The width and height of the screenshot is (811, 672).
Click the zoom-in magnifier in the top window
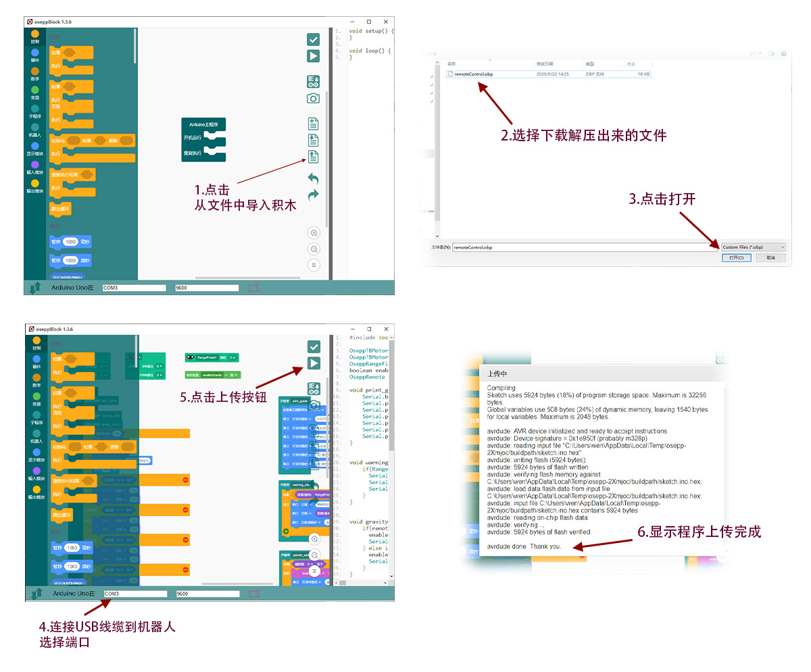314,232
